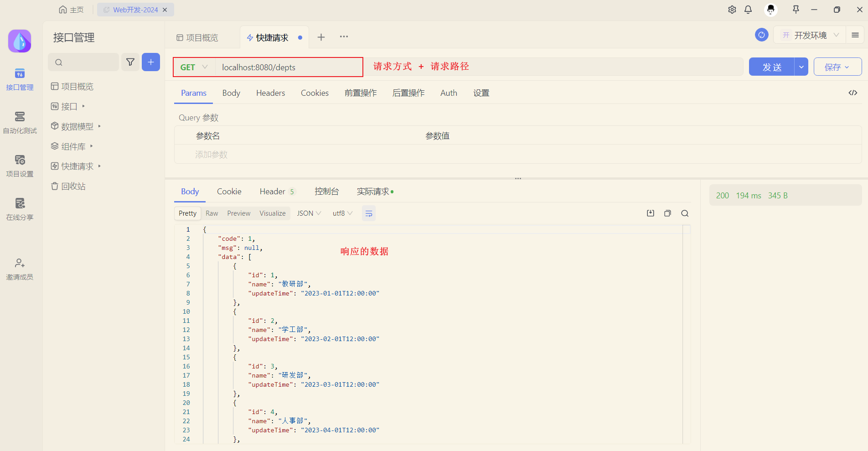Click 添加参数 to add a query parameter

[211, 154]
